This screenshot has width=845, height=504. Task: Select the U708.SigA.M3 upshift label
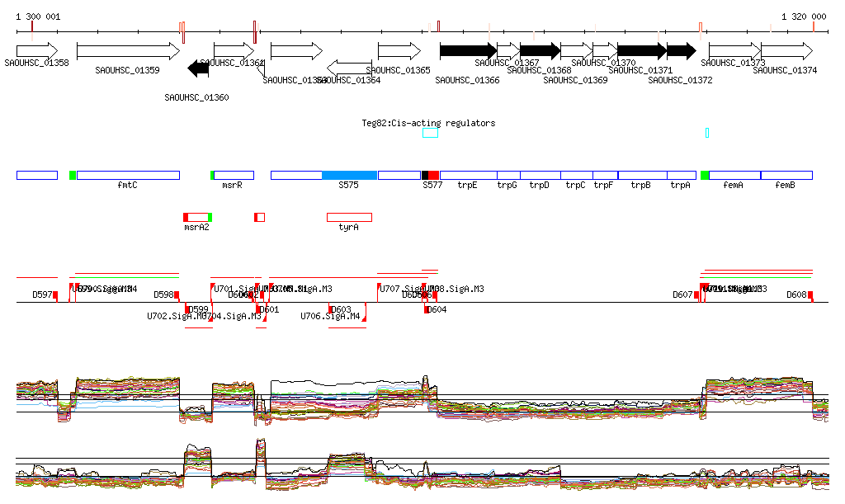coord(456,290)
